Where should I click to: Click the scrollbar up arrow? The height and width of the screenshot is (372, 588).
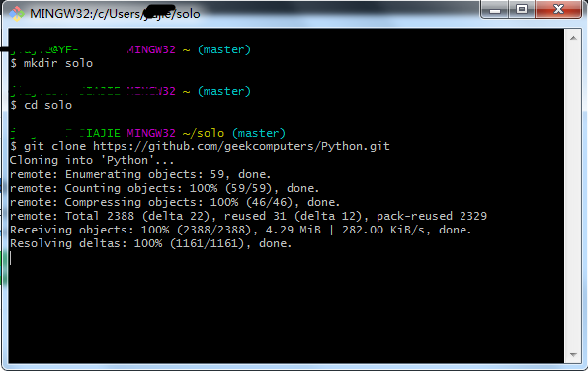coord(573,38)
